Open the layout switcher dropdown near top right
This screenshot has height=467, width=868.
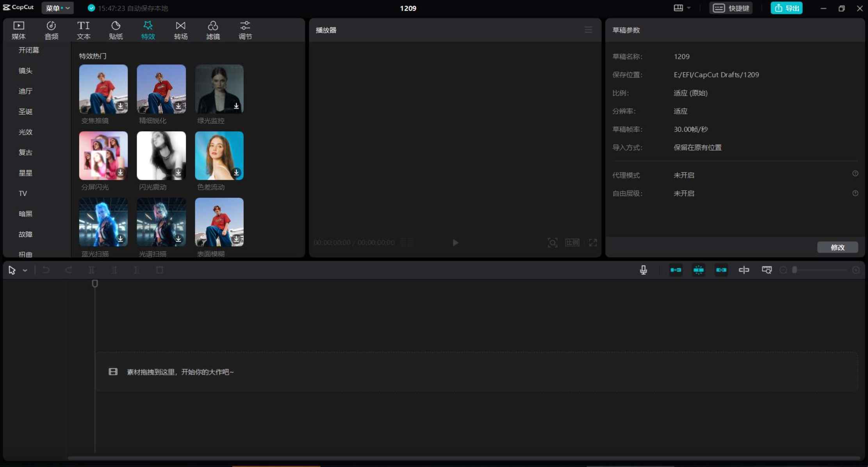[x=682, y=8]
